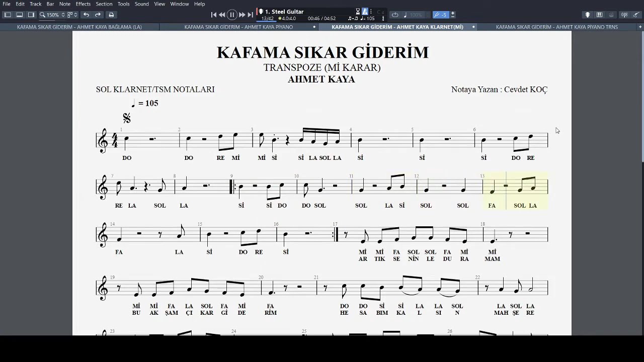Switch to the AHMET KAYA PİYANO tab

pyautogui.click(x=238, y=27)
